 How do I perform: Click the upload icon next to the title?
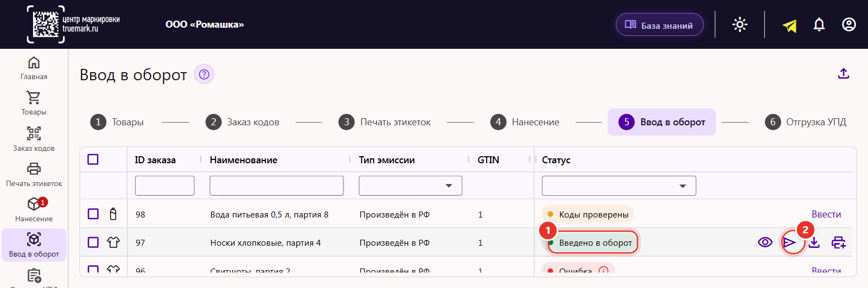click(844, 73)
